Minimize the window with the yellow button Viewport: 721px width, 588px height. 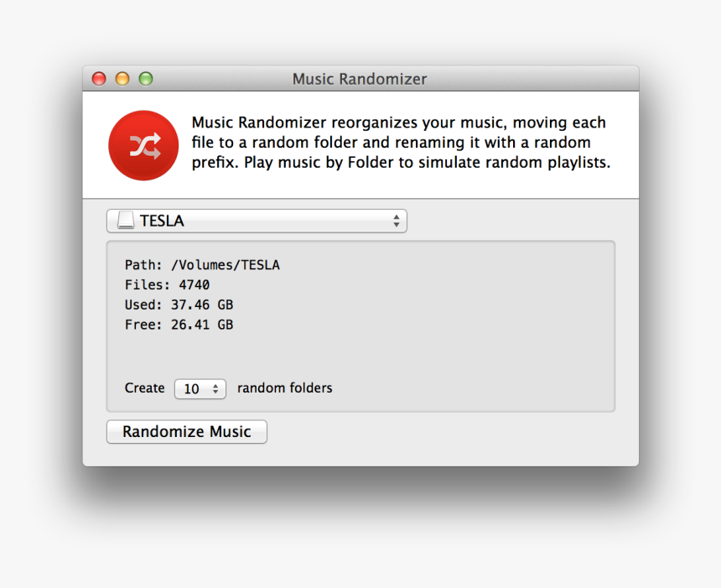click(122, 79)
